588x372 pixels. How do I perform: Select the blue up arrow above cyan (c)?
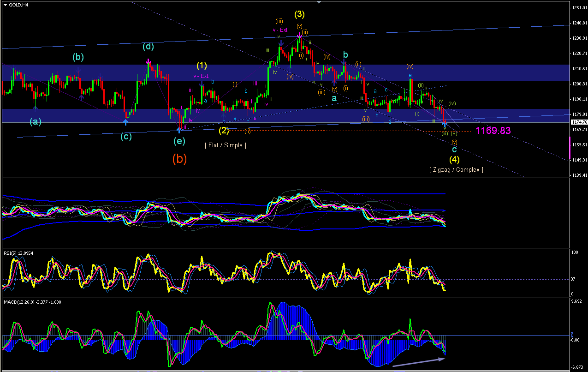point(125,121)
